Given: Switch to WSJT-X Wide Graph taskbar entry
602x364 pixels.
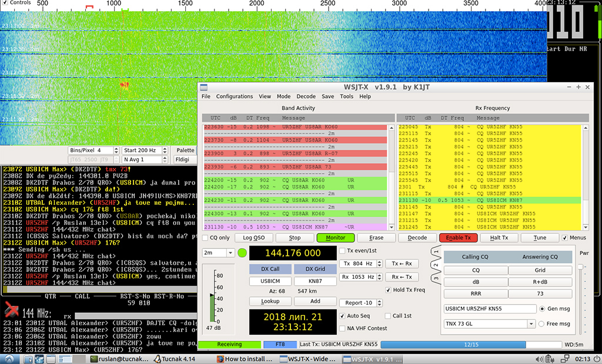Looking at the screenshot, I should (308, 359).
